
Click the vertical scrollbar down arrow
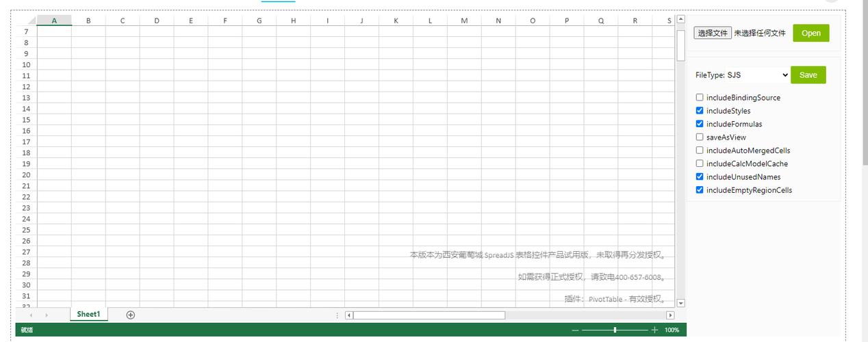[680, 302]
